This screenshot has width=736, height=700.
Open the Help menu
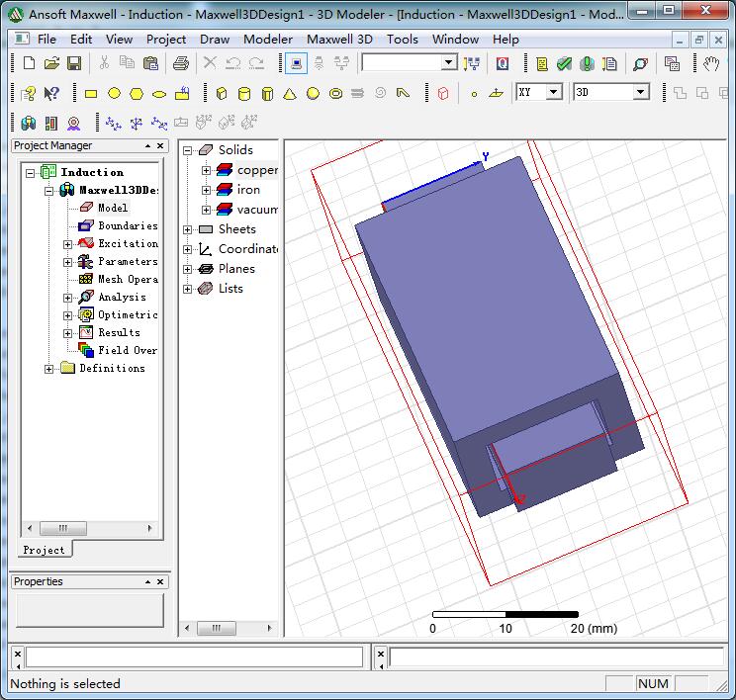point(506,40)
